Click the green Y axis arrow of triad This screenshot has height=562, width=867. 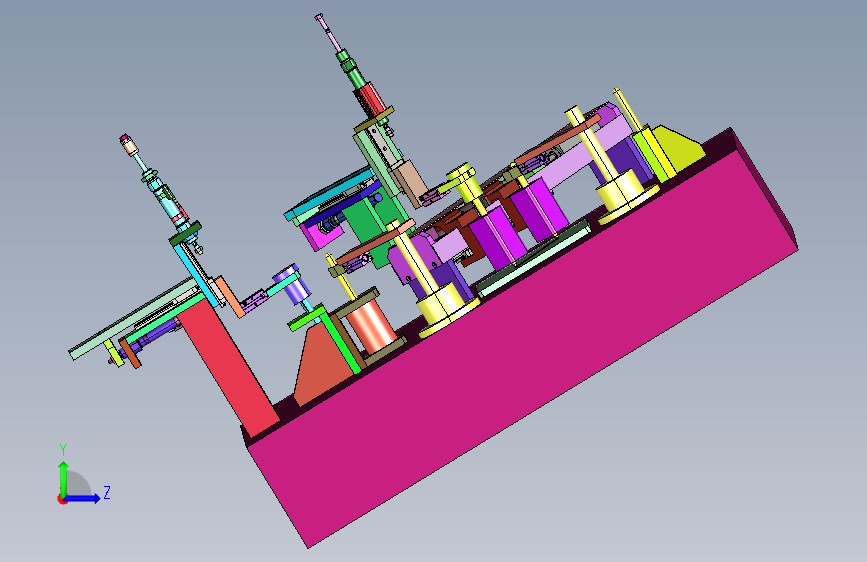pos(63,479)
